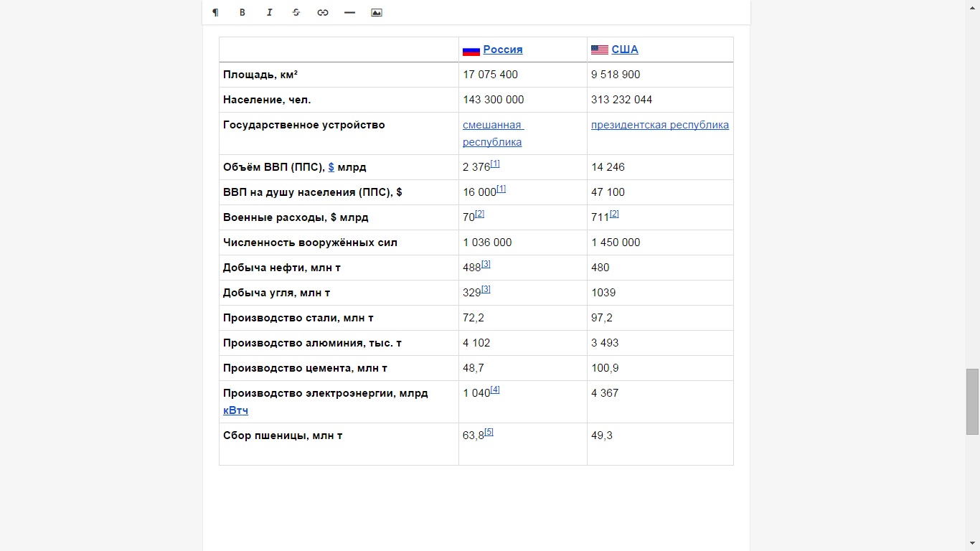Open footnote [3] next to 488
This screenshot has height=551, width=980.
coord(486,264)
